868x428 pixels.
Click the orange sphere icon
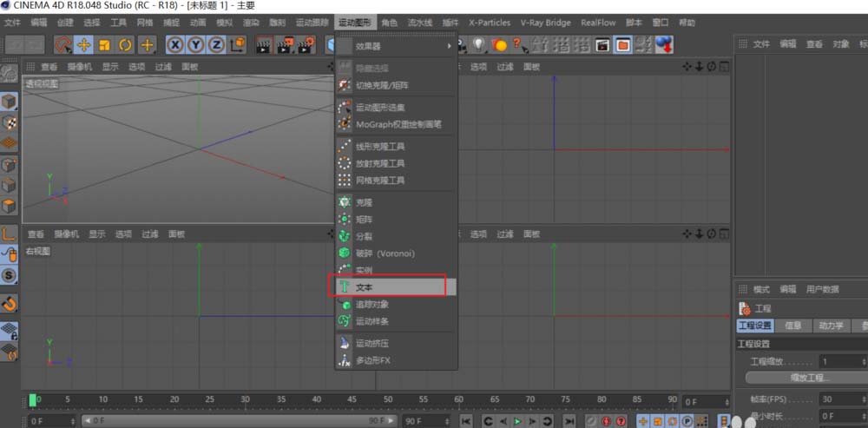[x=499, y=45]
